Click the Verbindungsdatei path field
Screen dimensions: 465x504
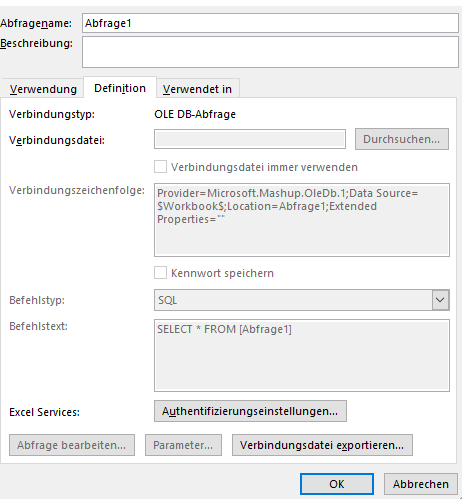[250, 139]
